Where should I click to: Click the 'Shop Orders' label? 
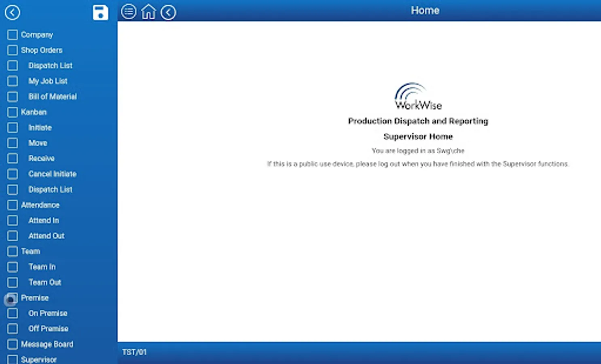(42, 50)
